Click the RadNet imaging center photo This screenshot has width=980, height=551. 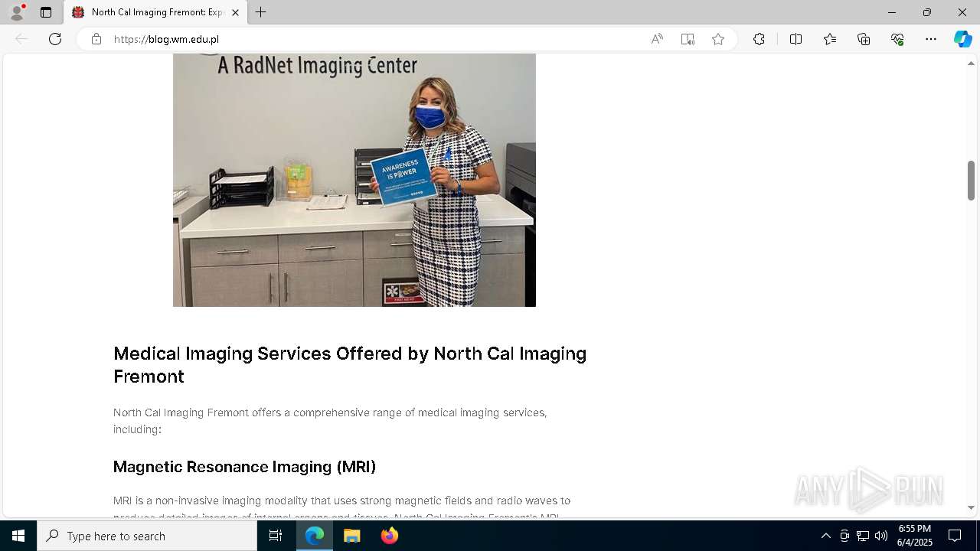(354, 181)
